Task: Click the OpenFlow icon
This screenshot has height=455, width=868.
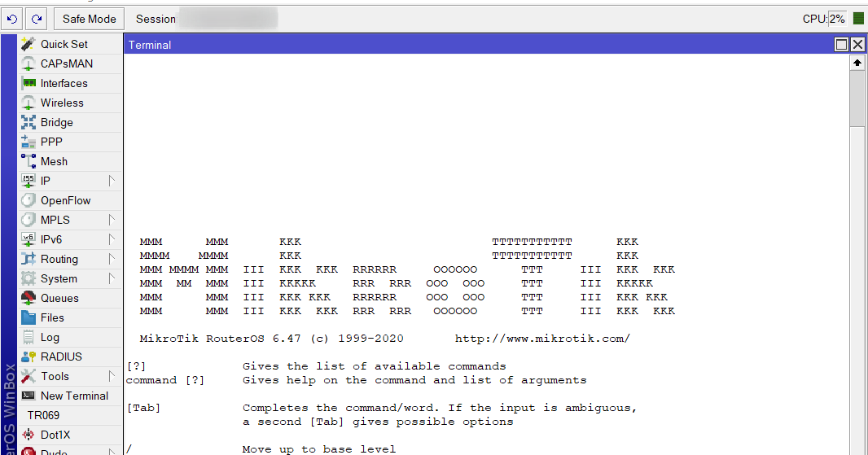Action: (28, 200)
